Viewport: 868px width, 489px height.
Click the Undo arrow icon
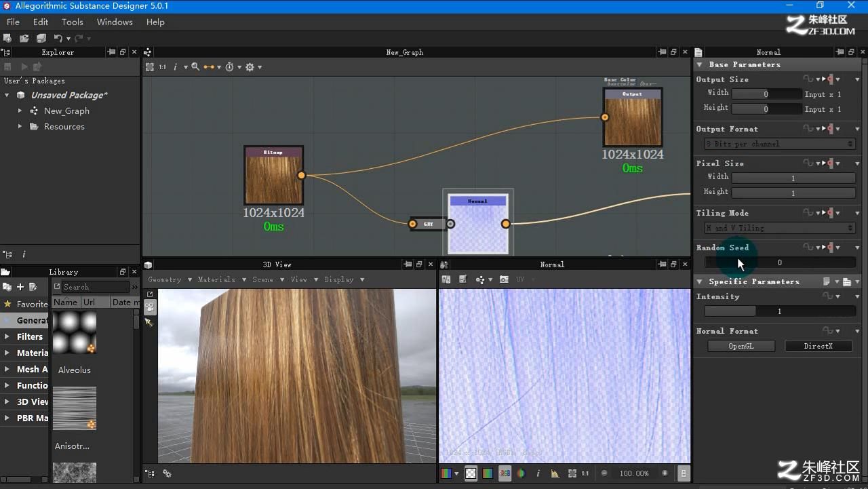coord(58,39)
